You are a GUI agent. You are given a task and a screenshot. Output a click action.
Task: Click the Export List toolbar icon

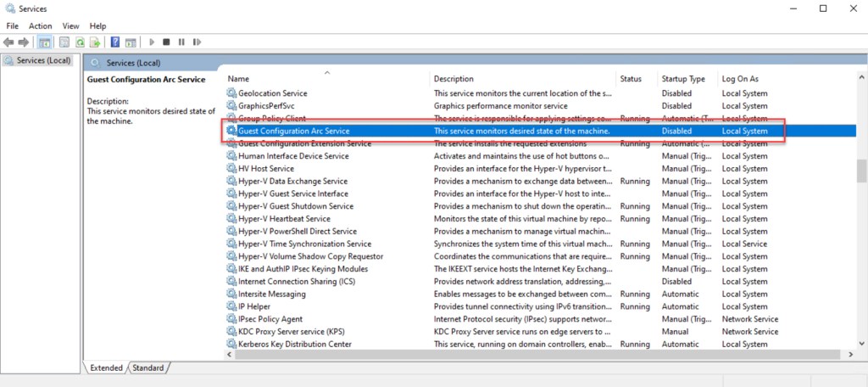coord(96,42)
